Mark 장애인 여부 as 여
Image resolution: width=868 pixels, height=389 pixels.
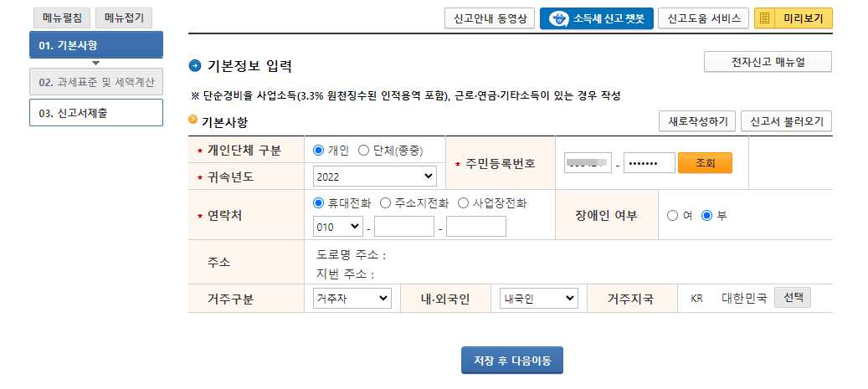672,215
